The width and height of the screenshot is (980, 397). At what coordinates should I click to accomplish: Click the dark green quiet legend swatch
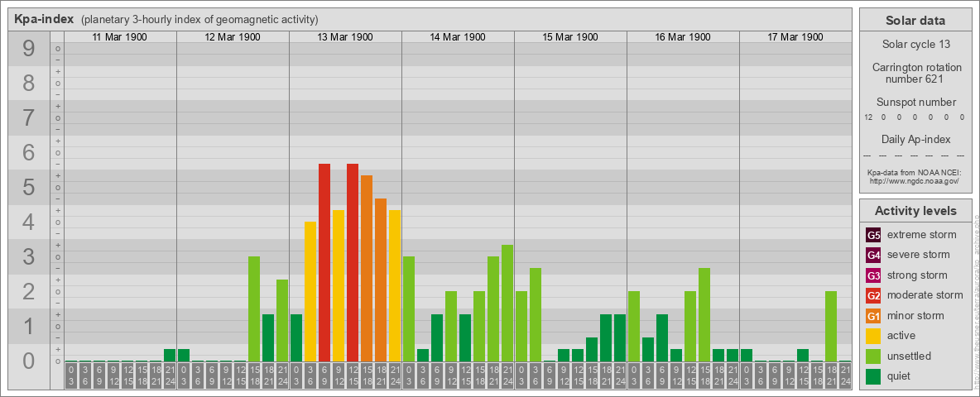[873, 375]
